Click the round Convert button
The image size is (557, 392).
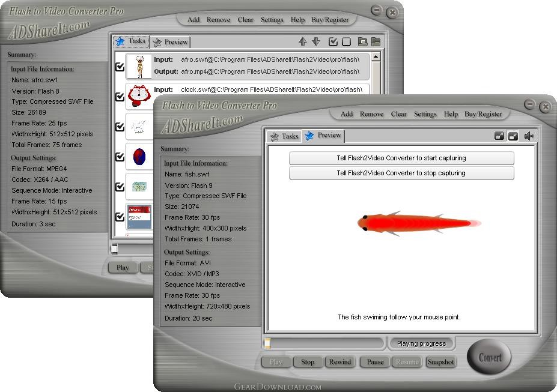pyautogui.click(x=489, y=357)
